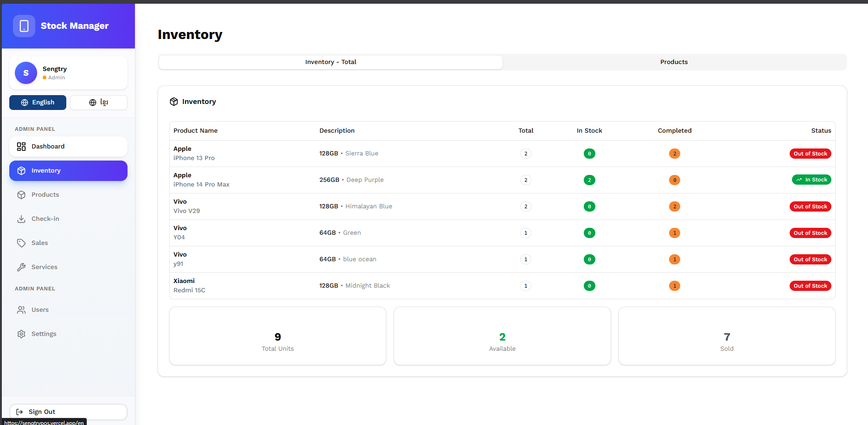Click the Completed column header
Screen dimensions: 868x425
coord(675,131)
